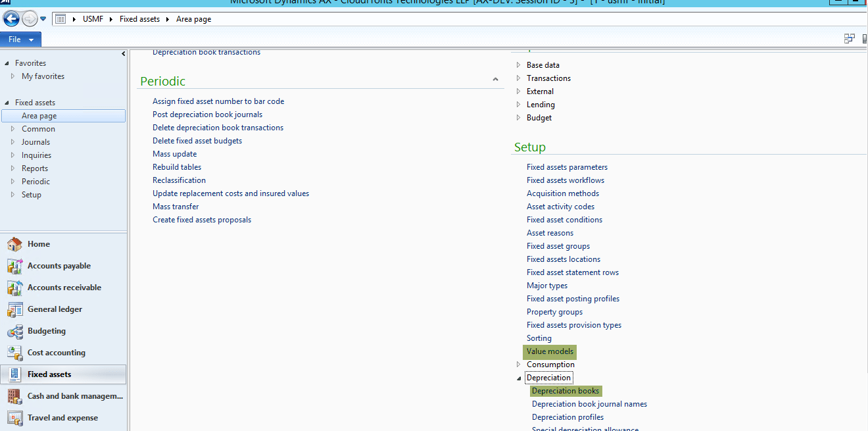Screen dimensions: 868x431
Task: Open Update replacement costs and insured values
Action: [x=231, y=193]
